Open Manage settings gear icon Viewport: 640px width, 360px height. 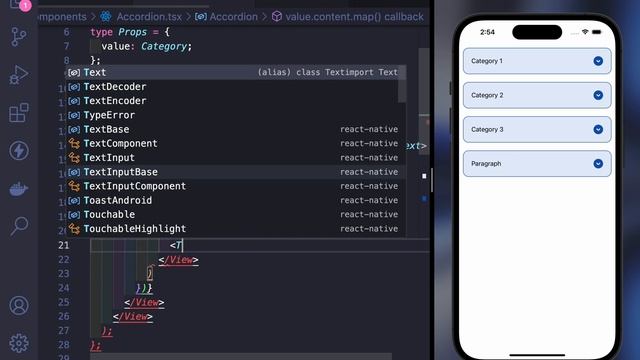tap(18, 343)
